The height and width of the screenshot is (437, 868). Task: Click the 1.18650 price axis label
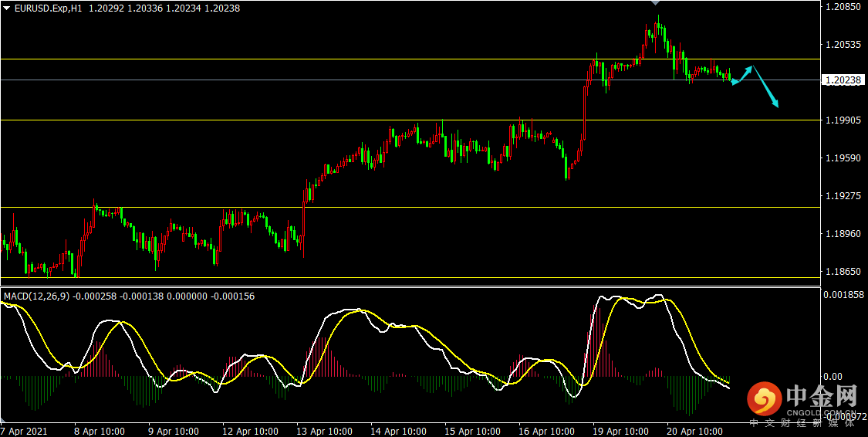pyautogui.click(x=843, y=272)
